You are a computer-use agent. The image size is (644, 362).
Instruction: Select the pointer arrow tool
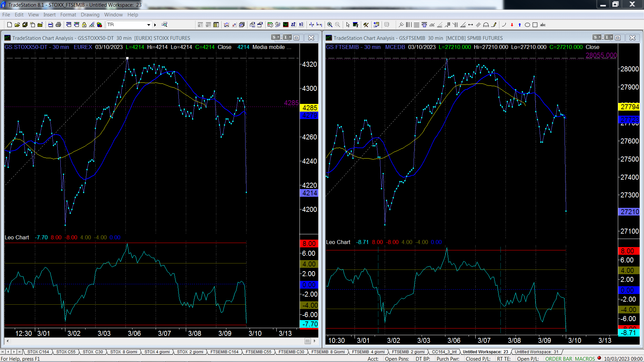pos(347,25)
